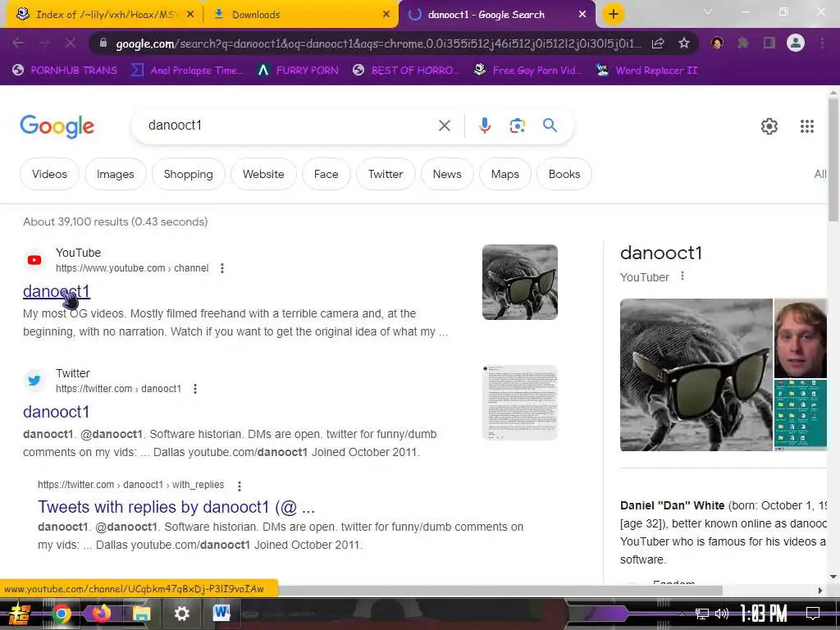Open options for YouTube result
Image resolution: width=840 pixels, height=630 pixels.
[x=221, y=268]
